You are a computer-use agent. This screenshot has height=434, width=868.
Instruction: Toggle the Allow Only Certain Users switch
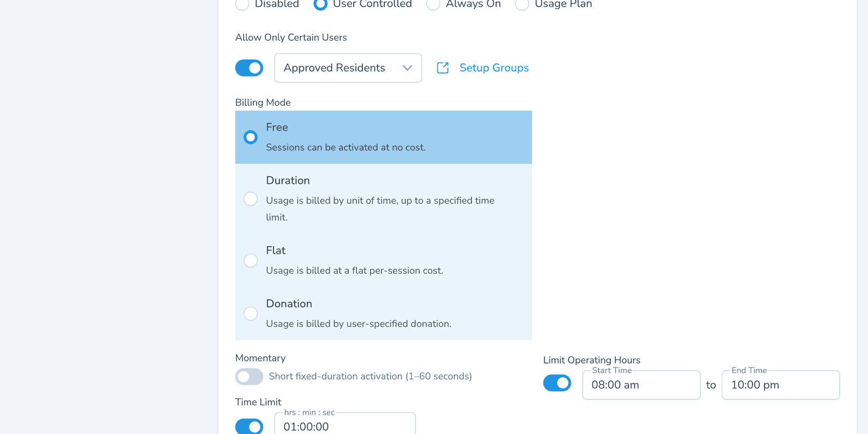[x=249, y=68]
